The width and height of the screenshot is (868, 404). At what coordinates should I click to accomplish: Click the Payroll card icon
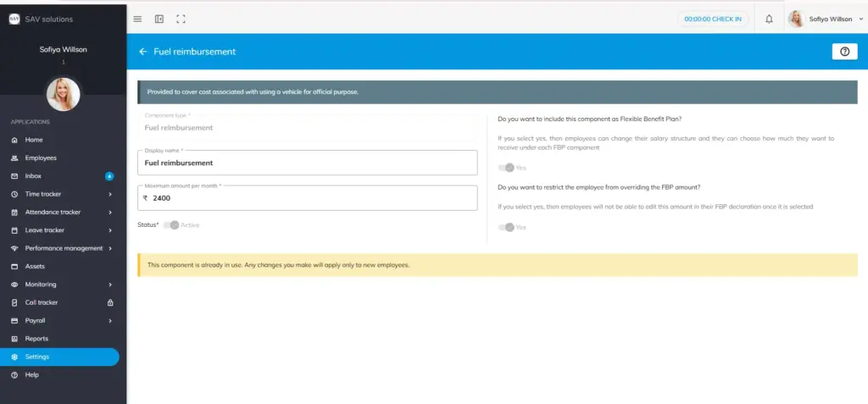coord(14,321)
